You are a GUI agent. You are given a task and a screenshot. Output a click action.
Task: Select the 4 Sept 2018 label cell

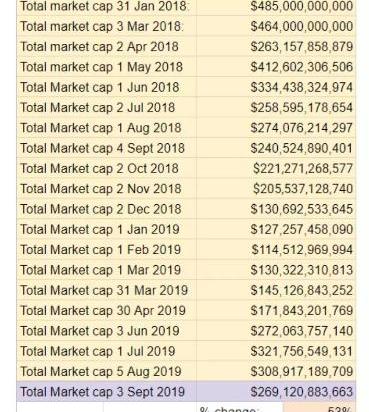pos(107,148)
